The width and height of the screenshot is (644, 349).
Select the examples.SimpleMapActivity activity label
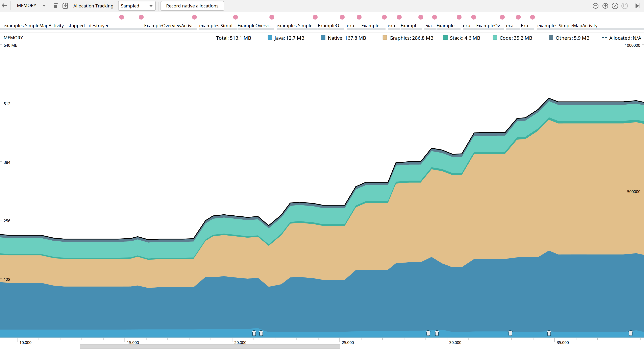click(x=568, y=25)
